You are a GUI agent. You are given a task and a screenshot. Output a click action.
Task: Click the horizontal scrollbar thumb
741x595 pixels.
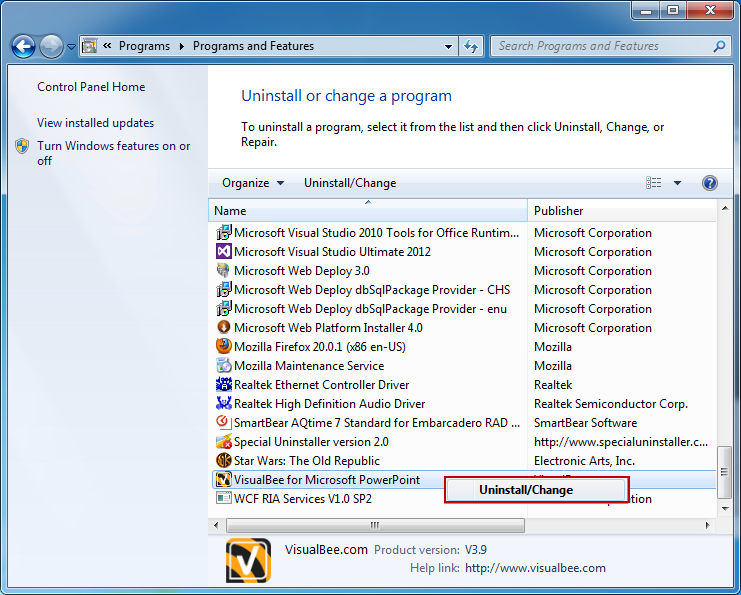(x=375, y=525)
